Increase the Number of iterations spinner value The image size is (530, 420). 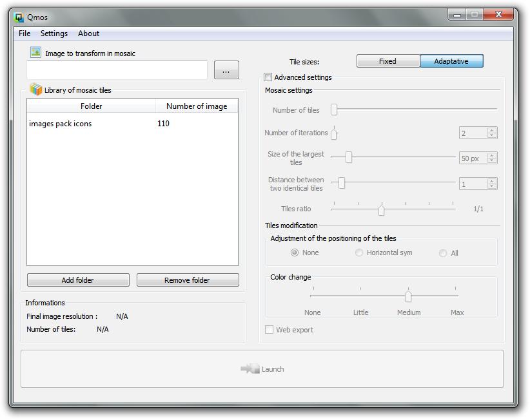tap(492, 130)
